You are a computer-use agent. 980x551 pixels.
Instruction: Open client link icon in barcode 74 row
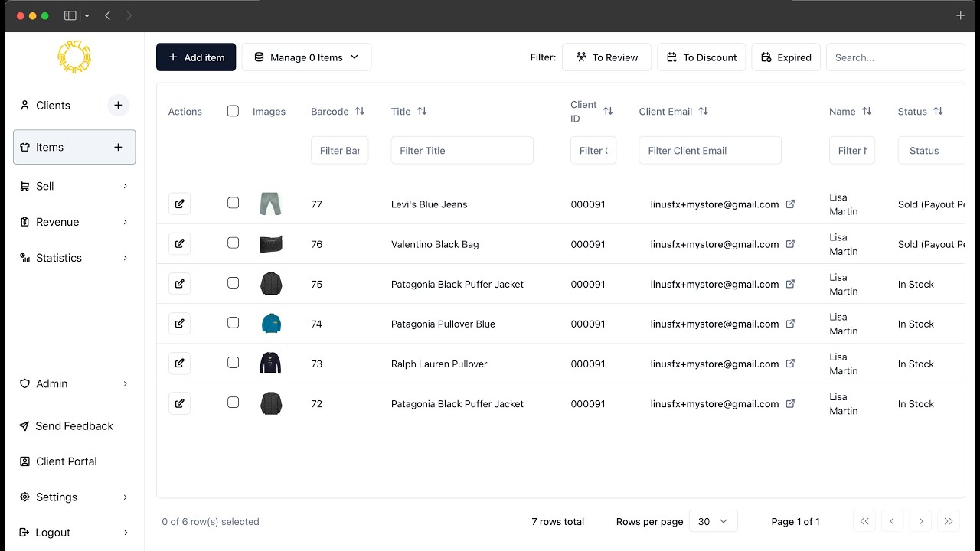click(x=791, y=324)
